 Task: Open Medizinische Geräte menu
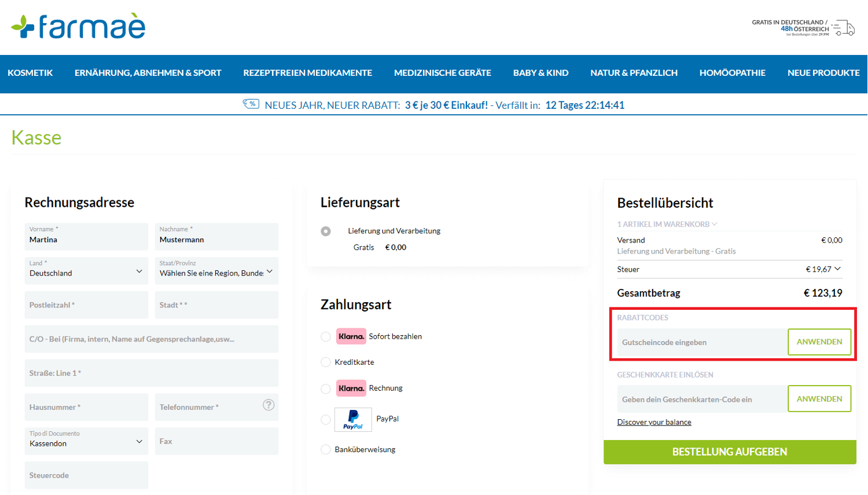[443, 73]
